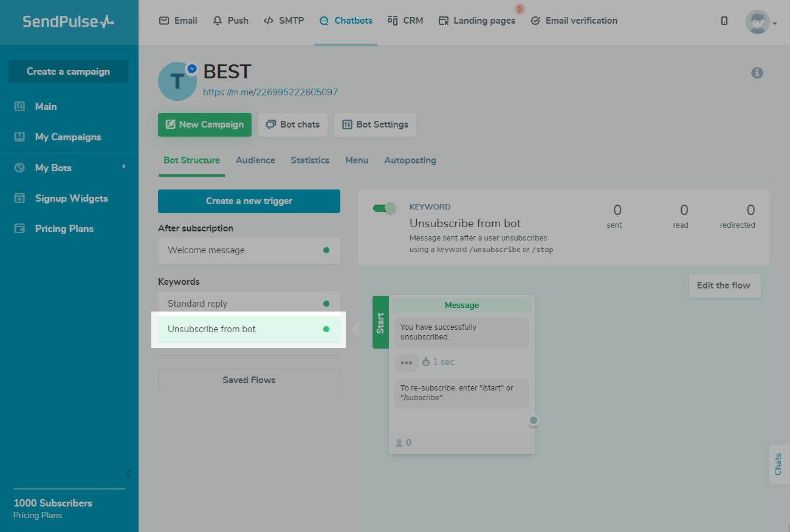Click the Pricing Plans wallet icon
This screenshot has width=790, height=532.
pos(19,228)
